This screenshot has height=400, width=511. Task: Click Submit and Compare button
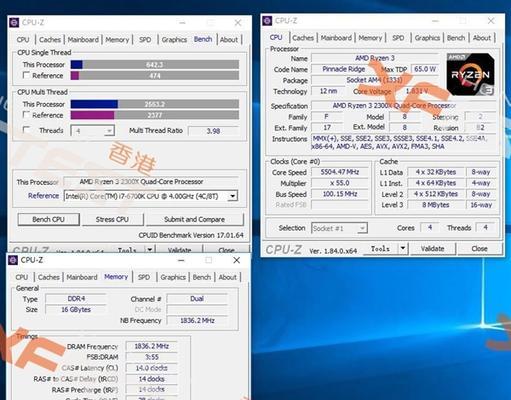[x=195, y=219]
